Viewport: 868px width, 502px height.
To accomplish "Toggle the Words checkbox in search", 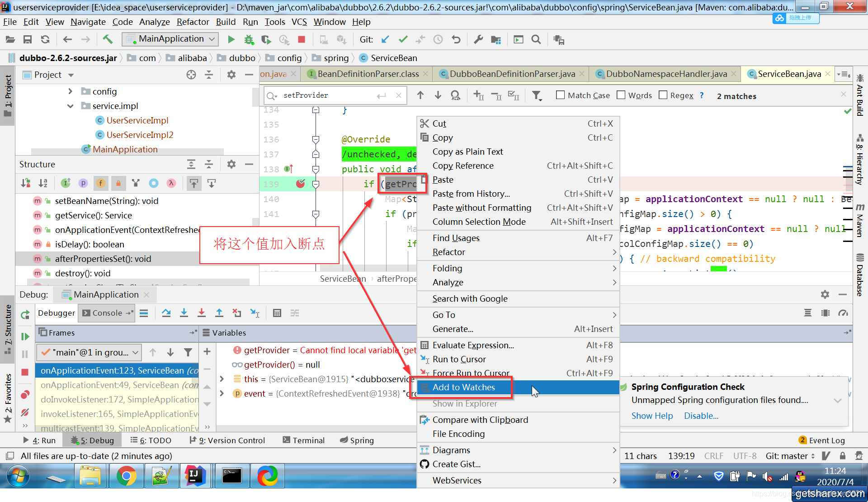I will click(621, 95).
